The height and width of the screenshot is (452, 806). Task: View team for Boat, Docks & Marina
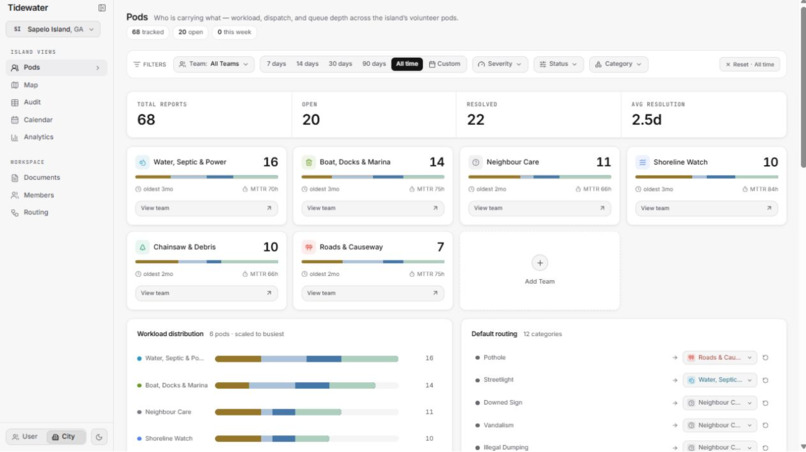(x=373, y=208)
